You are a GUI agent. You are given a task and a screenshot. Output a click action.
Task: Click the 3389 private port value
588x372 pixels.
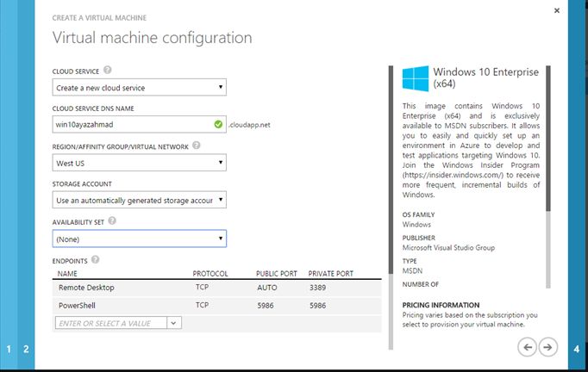[x=317, y=288]
